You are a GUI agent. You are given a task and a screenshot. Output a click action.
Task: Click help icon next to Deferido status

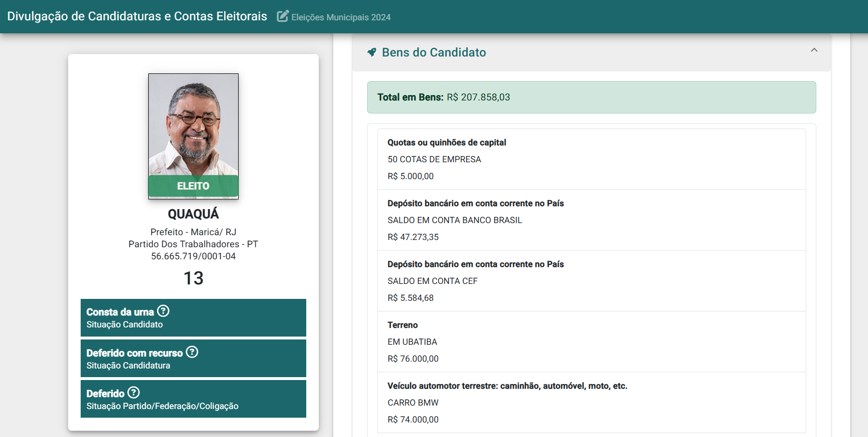(x=134, y=393)
